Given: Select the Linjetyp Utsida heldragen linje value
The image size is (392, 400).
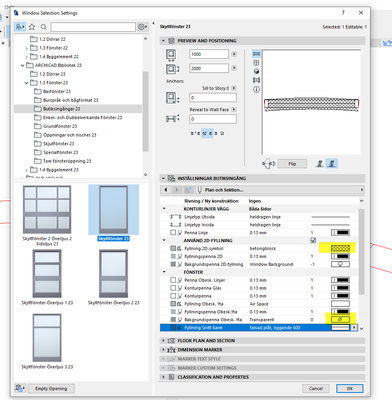Looking at the screenshot, I should pyautogui.click(x=265, y=217).
